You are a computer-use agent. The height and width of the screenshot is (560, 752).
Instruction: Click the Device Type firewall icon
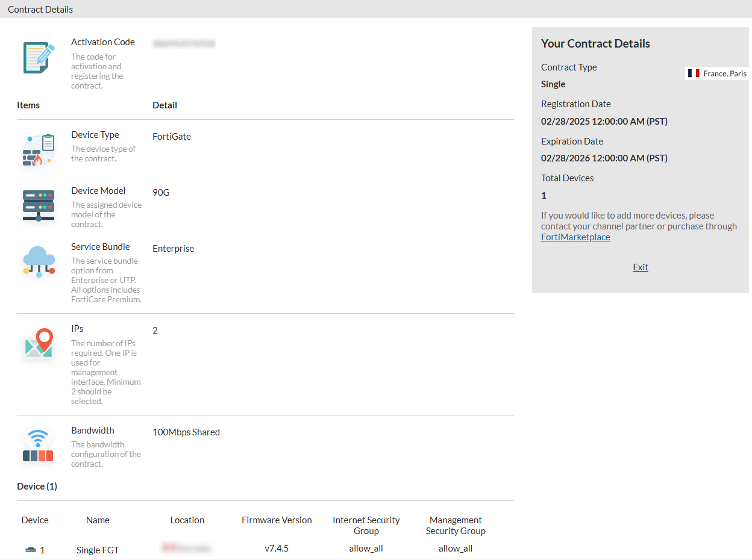click(x=39, y=151)
